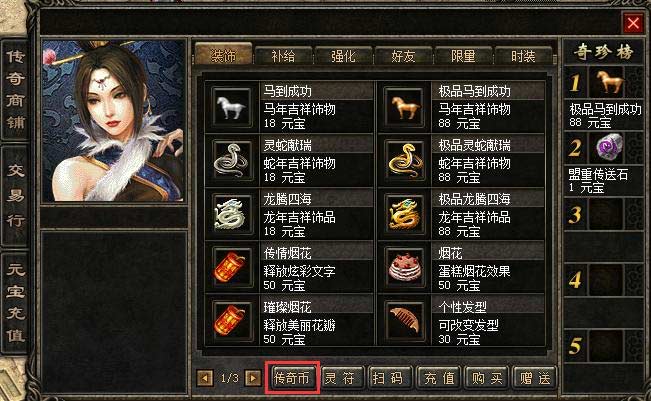Switch to the 补给 tab
The width and height of the screenshot is (651, 401).
point(283,55)
